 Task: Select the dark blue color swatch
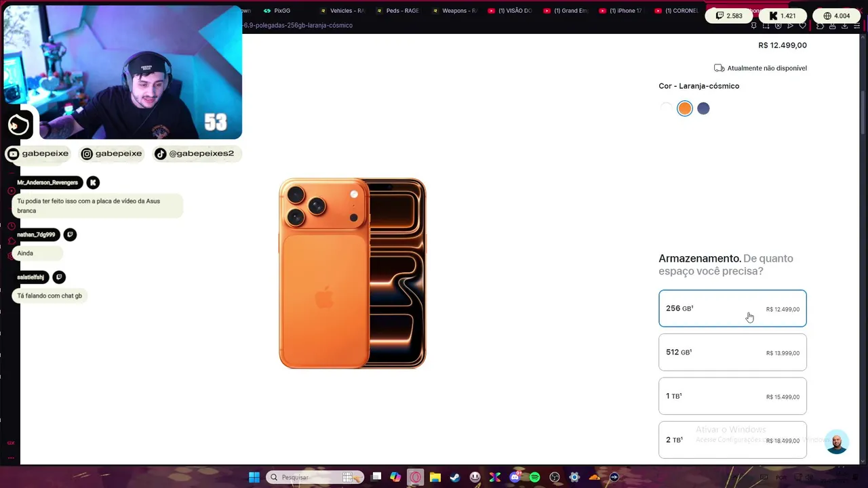[x=703, y=108]
